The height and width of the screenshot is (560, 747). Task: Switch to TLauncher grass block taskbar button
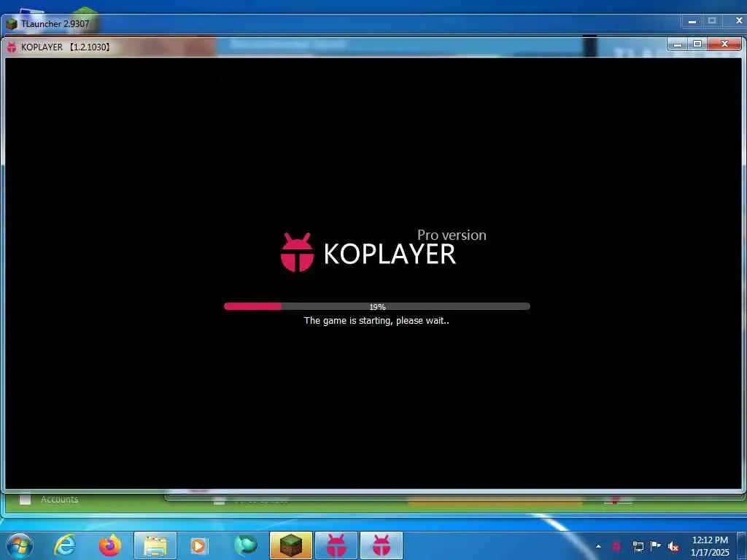pos(290,545)
